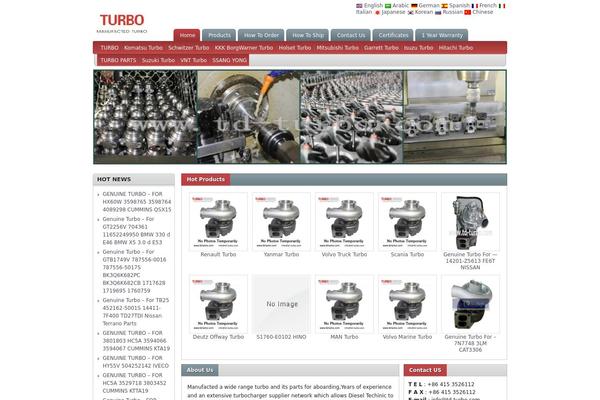Click the Contact US section header

pyautogui.click(x=425, y=370)
